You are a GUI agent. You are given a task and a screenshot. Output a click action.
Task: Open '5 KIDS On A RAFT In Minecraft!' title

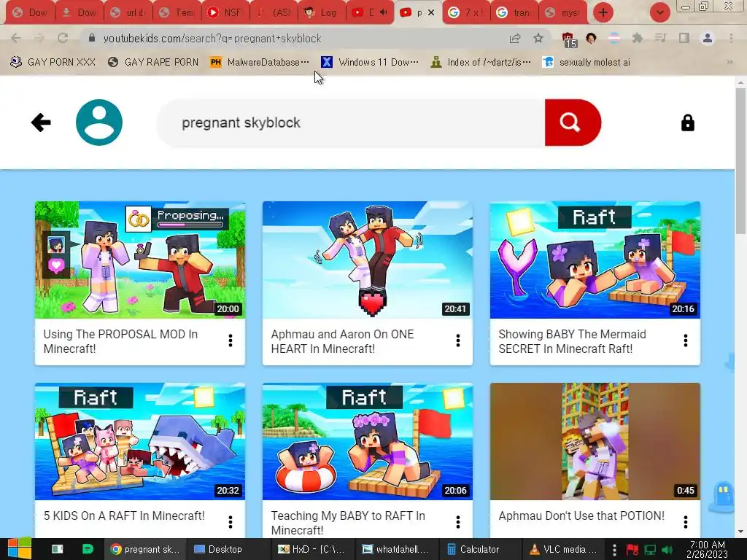(124, 516)
